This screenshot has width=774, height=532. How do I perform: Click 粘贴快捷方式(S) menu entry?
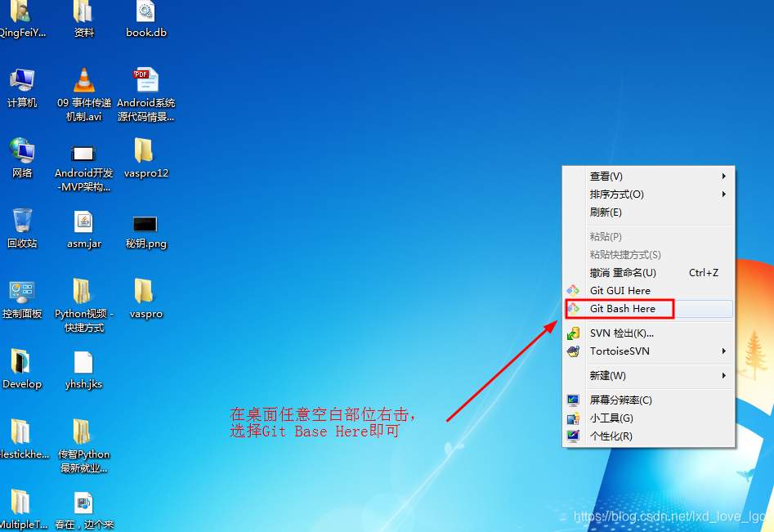tap(649, 255)
